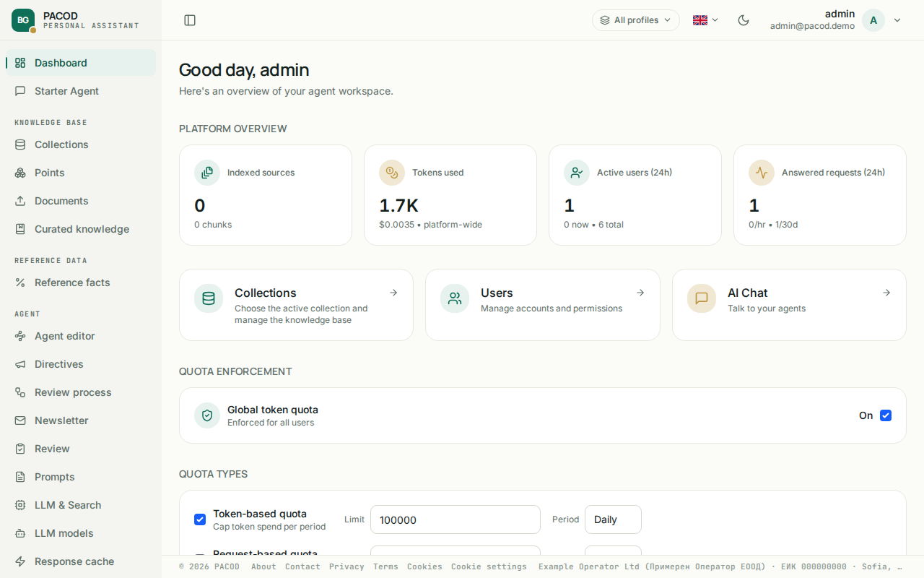Click the Active users card icon
Screen dimensions: 924x578
577,173
